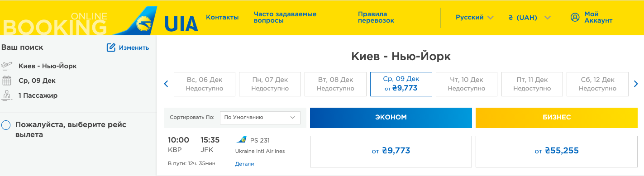Click the edit pencil icon next to Изменить
This screenshot has width=644, height=176.
[x=111, y=48]
